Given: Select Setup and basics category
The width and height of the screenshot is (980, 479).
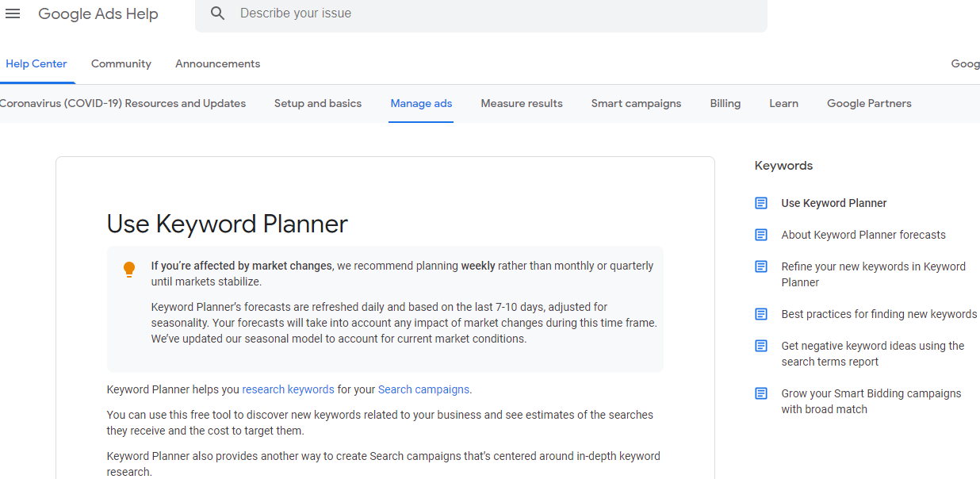Looking at the screenshot, I should [x=318, y=103].
